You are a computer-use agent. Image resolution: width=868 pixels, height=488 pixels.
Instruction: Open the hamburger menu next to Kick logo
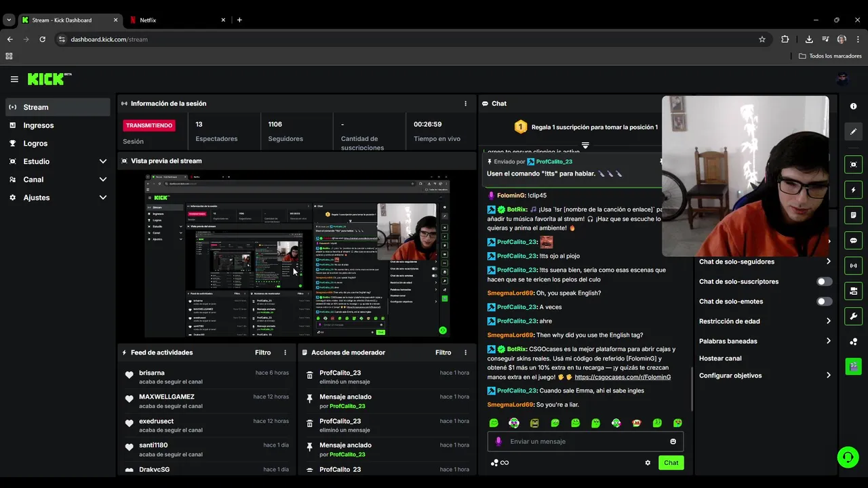(14, 79)
